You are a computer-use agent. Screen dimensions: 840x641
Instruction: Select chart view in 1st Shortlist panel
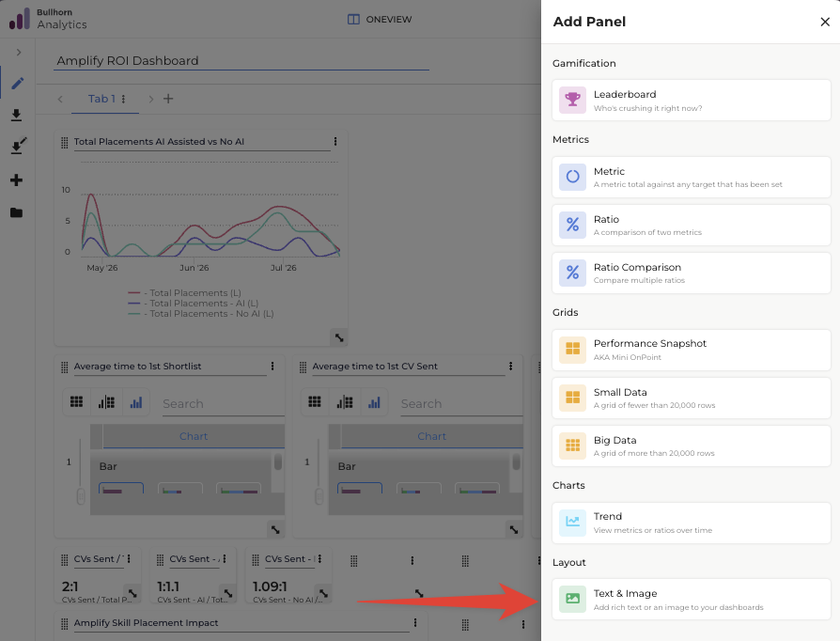click(x=136, y=402)
